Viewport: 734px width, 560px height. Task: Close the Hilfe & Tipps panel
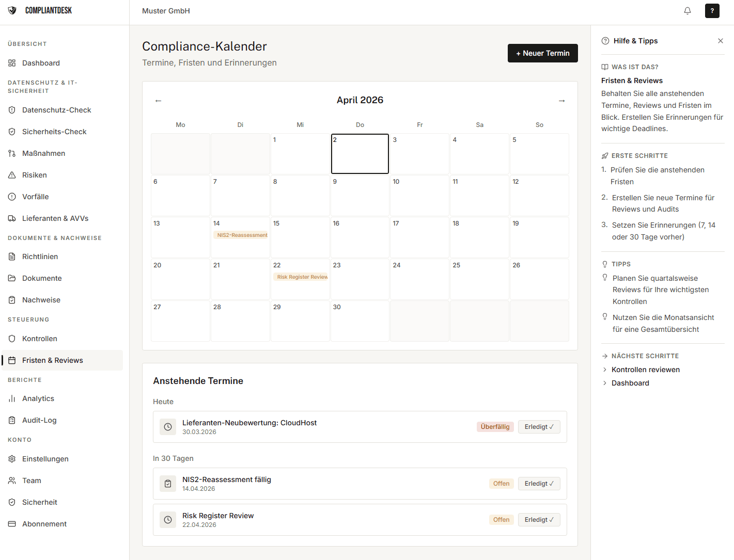(x=720, y=41)
